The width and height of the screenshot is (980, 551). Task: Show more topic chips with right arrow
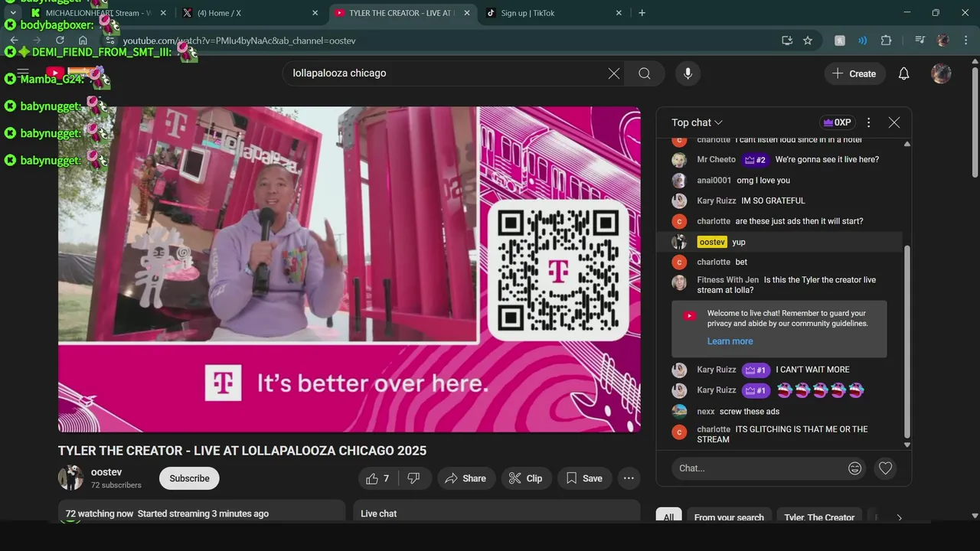click(899, 517)
